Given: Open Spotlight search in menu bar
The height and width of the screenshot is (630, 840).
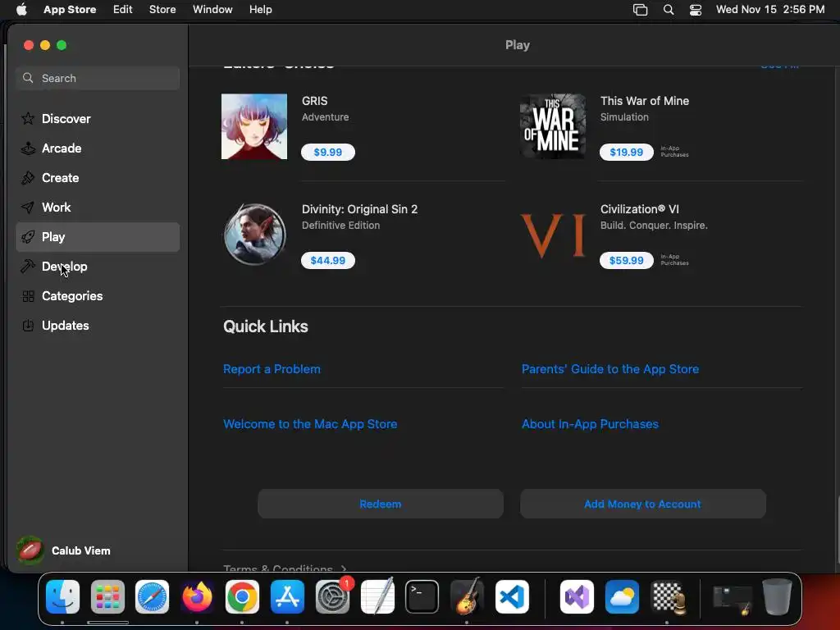Looking at the screenshot, I should click(x=669, y=10).
